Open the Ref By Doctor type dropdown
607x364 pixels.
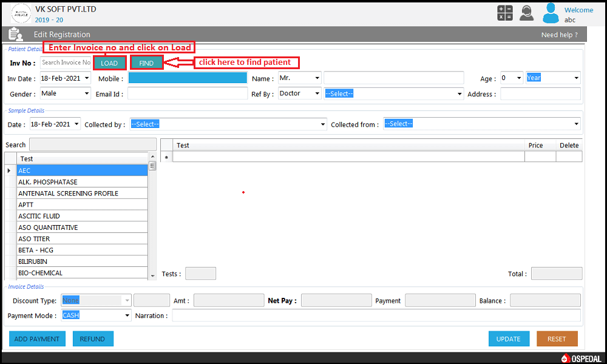click(317, 93)
